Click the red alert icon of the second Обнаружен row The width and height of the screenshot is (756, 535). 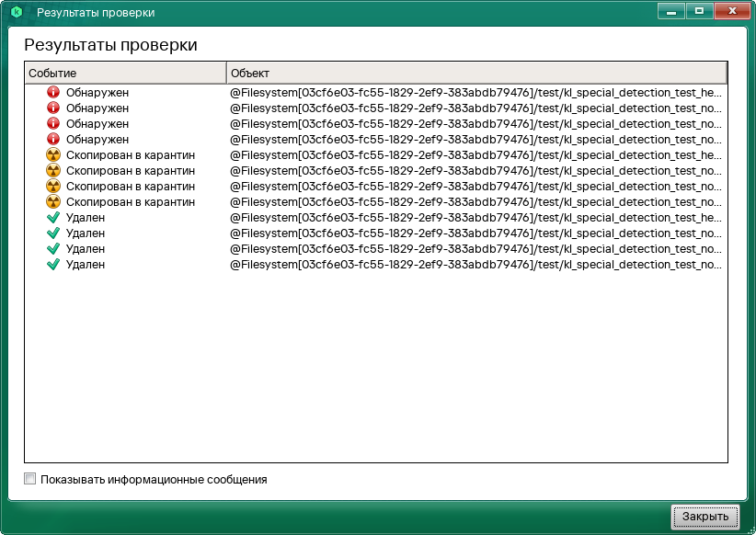click(52, 108)
